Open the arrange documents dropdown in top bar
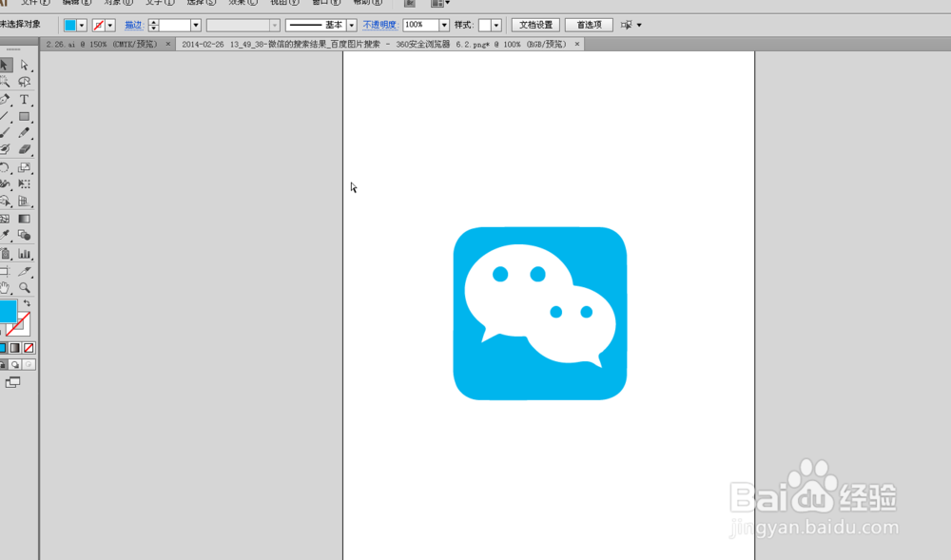Viewport: 951px width, 560px height. (x=440, y=3)
